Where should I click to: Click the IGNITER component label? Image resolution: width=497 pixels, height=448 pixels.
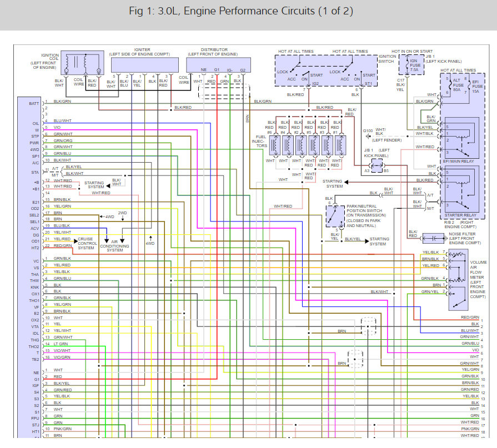(142, 50)
